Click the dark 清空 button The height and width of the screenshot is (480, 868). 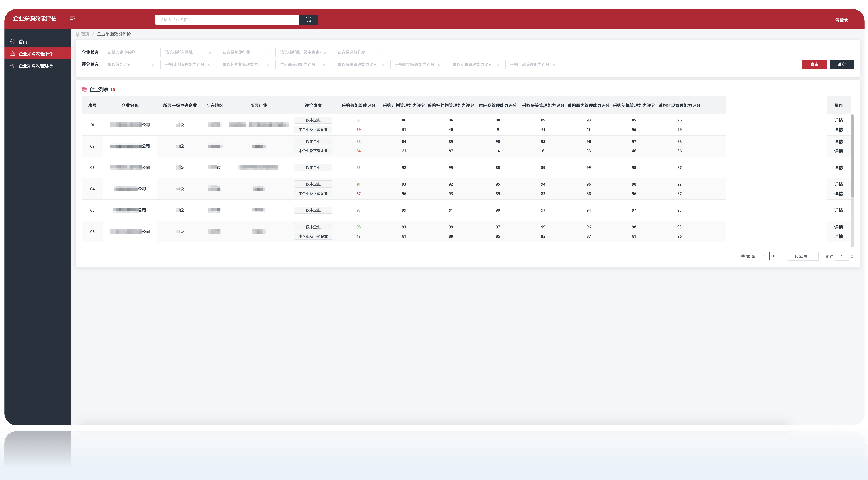(841, 64)
